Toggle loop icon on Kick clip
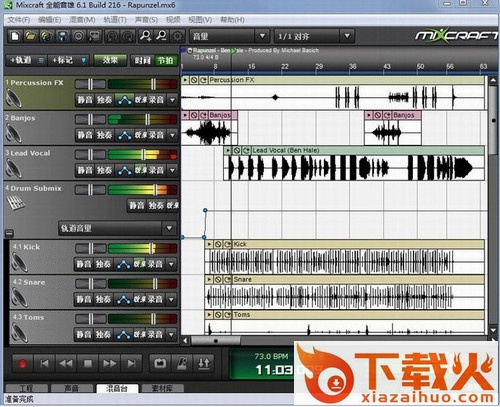500x407 pixels. [228, 244]
